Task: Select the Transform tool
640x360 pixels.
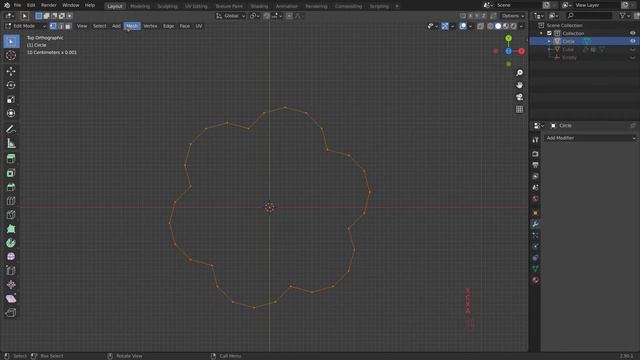Action: click(11, 113)
